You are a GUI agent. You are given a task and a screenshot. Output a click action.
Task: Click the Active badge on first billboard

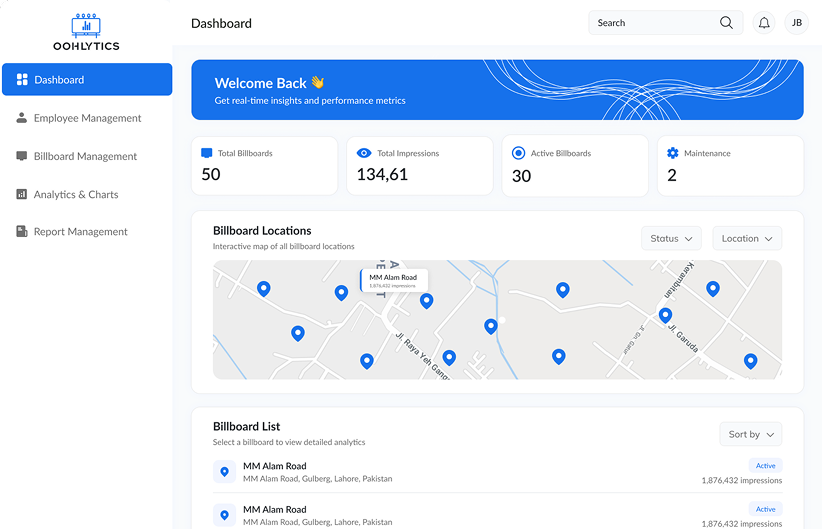(765, 466)
